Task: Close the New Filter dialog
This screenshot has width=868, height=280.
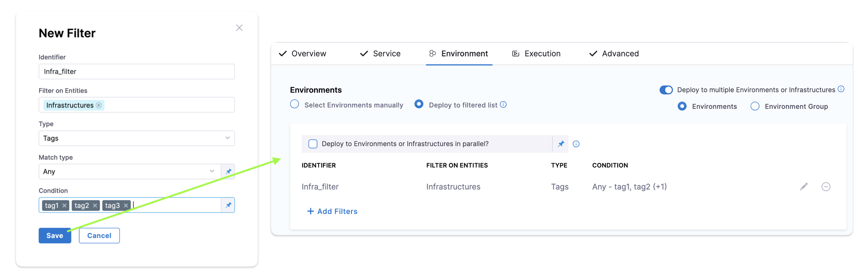Action: click(x=239, y=28)
